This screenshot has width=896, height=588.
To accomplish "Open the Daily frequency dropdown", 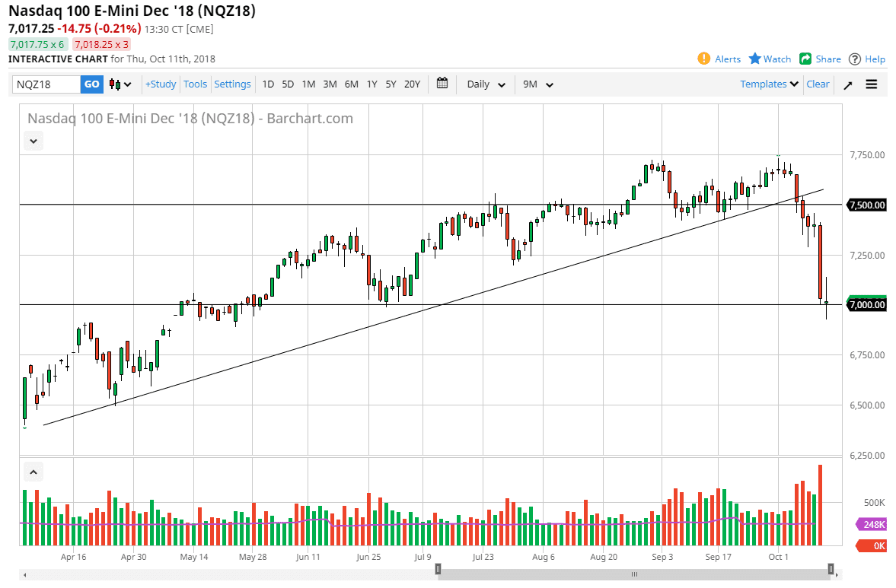I will click(485, 84).
